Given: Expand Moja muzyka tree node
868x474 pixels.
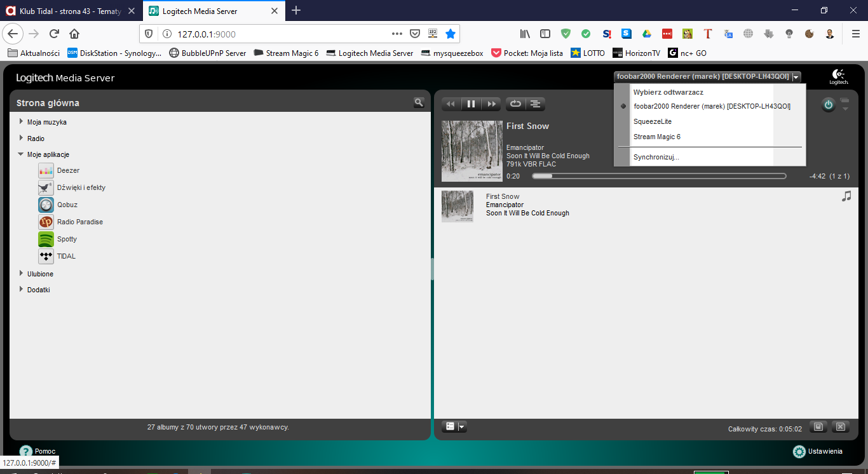Looking at the screenshot, I should click(21, 121).
